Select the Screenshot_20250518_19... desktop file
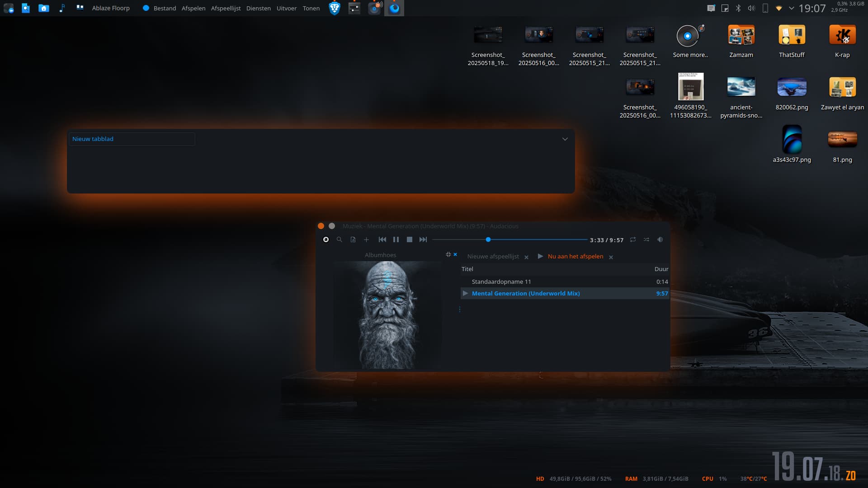Screen dimensions: 868x488 (488, 46)
